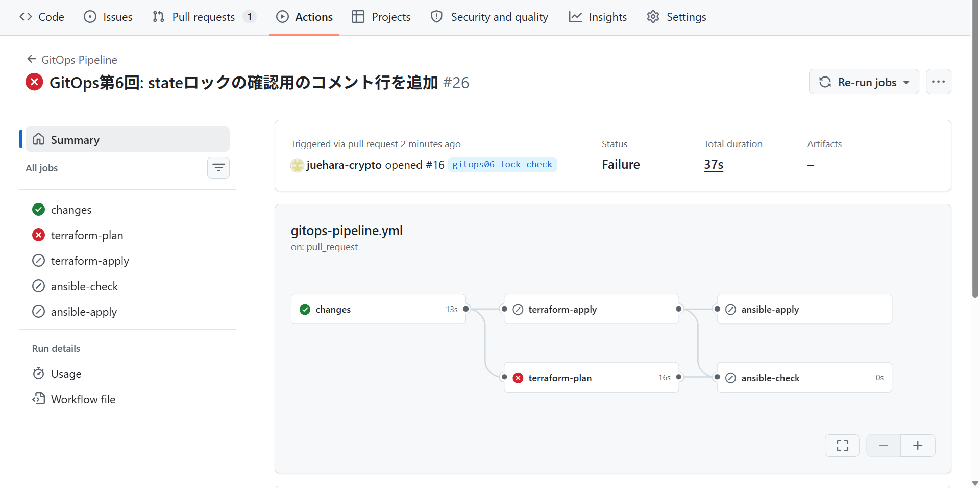Zoom out the workflow graph
The width and height of the screenshot is (980, 488).
[x=884, y=446]
